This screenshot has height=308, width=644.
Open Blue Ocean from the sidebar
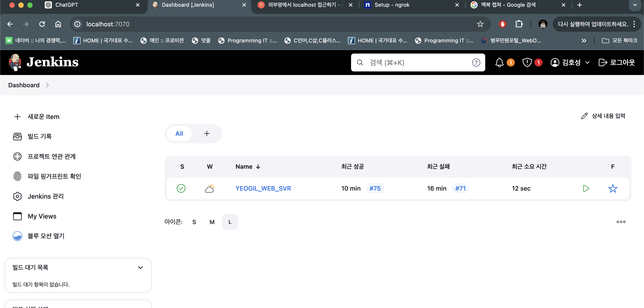click(46, 236)
